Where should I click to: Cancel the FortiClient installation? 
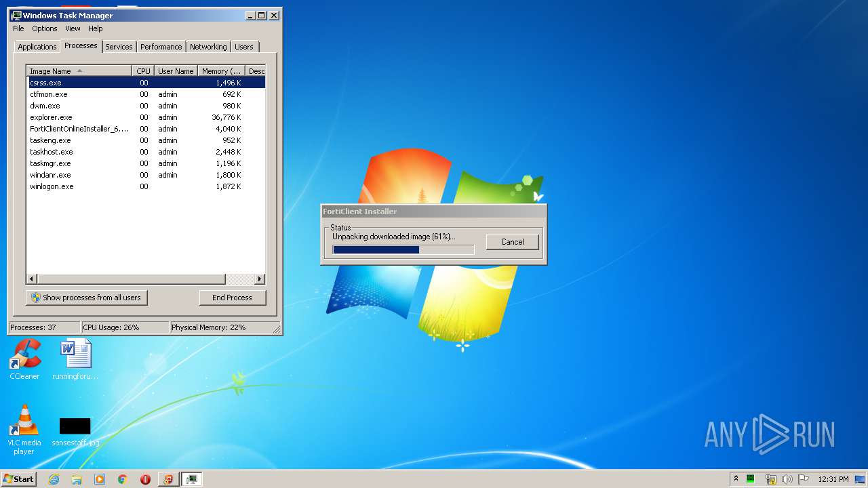click(512, 242)
